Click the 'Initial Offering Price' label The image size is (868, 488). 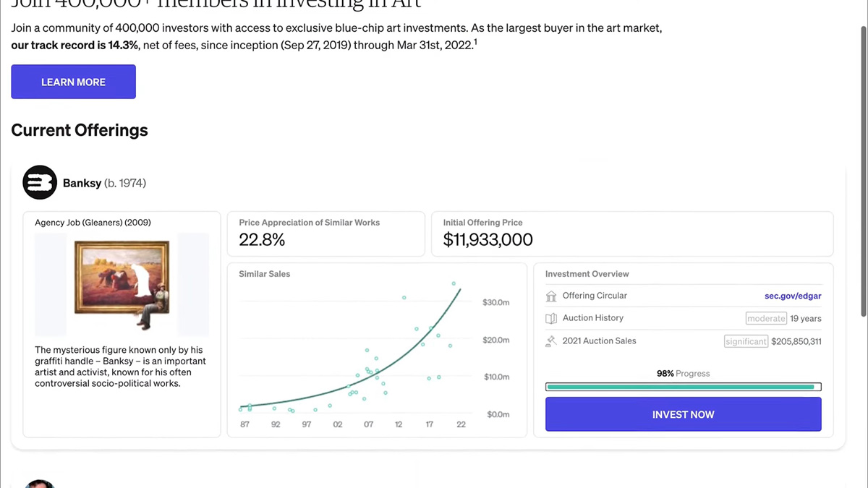(482, 223)
